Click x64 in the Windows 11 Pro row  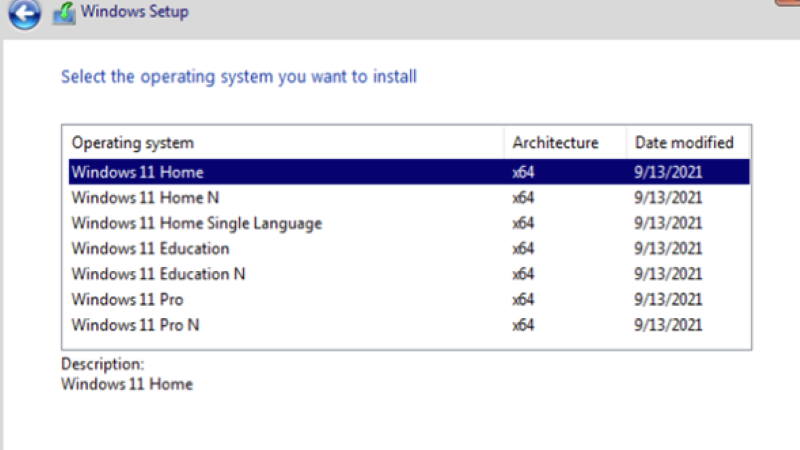(x=523, y=299)
